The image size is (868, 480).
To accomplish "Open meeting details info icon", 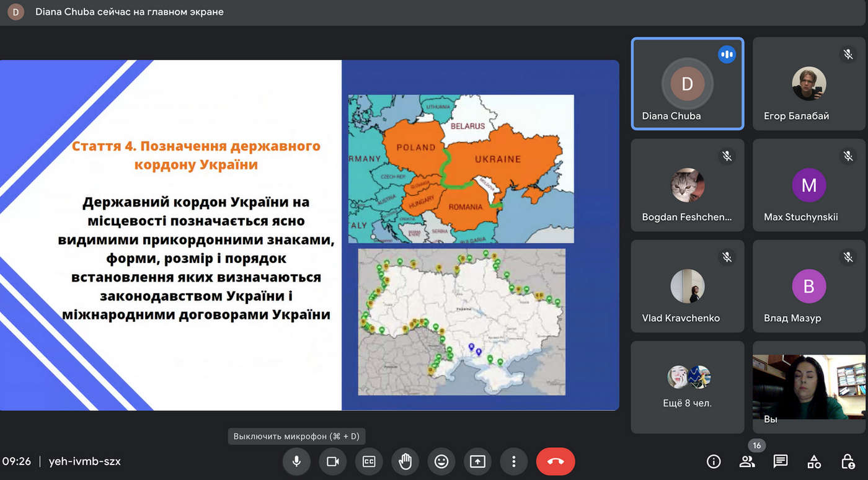I will [714, 461].
